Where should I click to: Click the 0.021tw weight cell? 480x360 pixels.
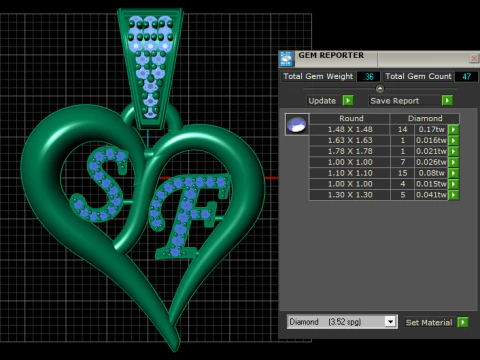431,151
